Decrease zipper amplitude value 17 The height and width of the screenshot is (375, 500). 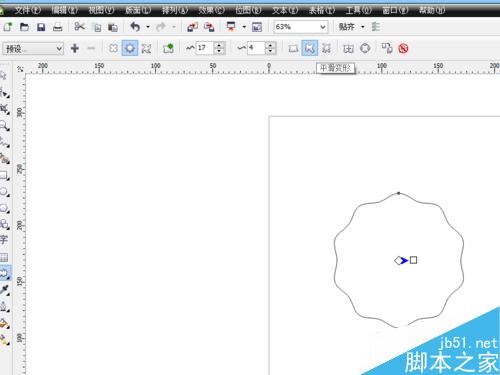(x=219, y=52)
